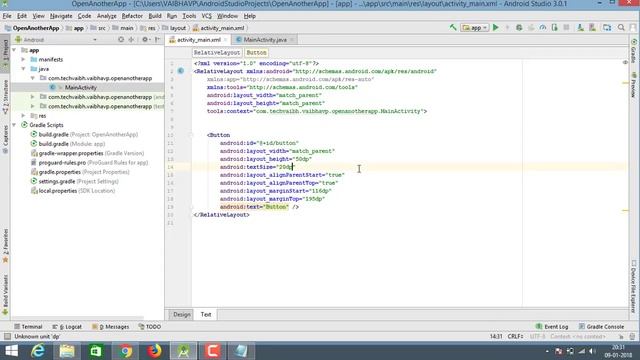Screen dimensions: 640x360
Task: Click the Debug app bug icon
Action: (519, 28)
